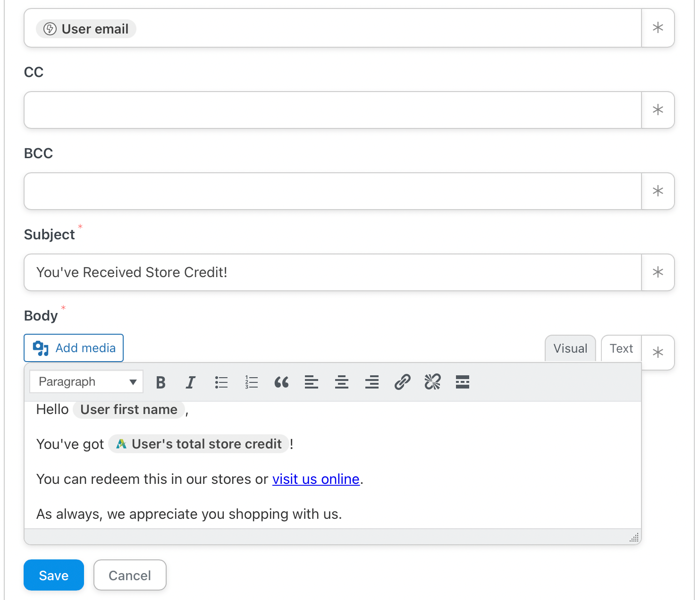Click the insert link icon
Screen dimensions: 700x600
click(x=402, y=382)
